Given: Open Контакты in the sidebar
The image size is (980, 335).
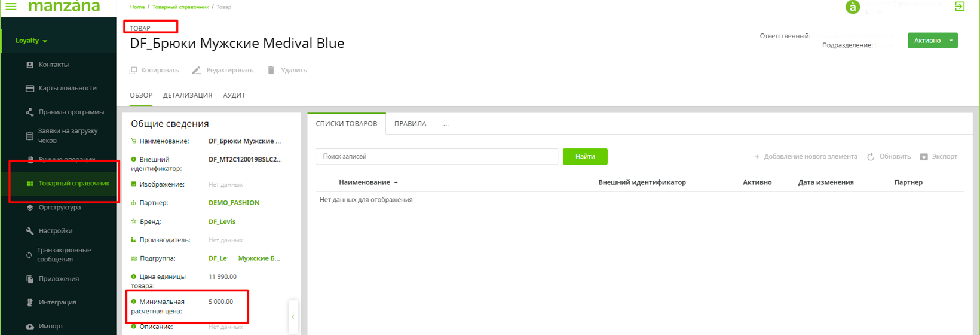Looking at the screenshot, I should [x=54, y=65].
